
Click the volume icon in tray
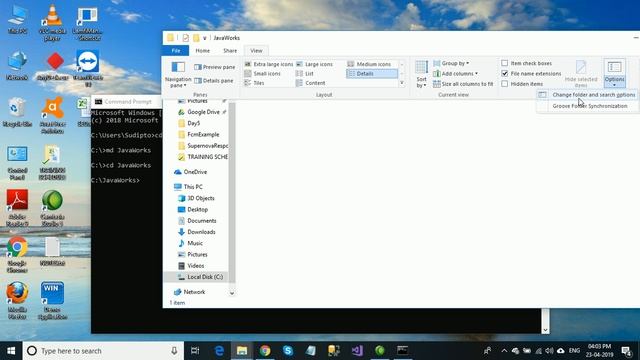coord(549,351)
